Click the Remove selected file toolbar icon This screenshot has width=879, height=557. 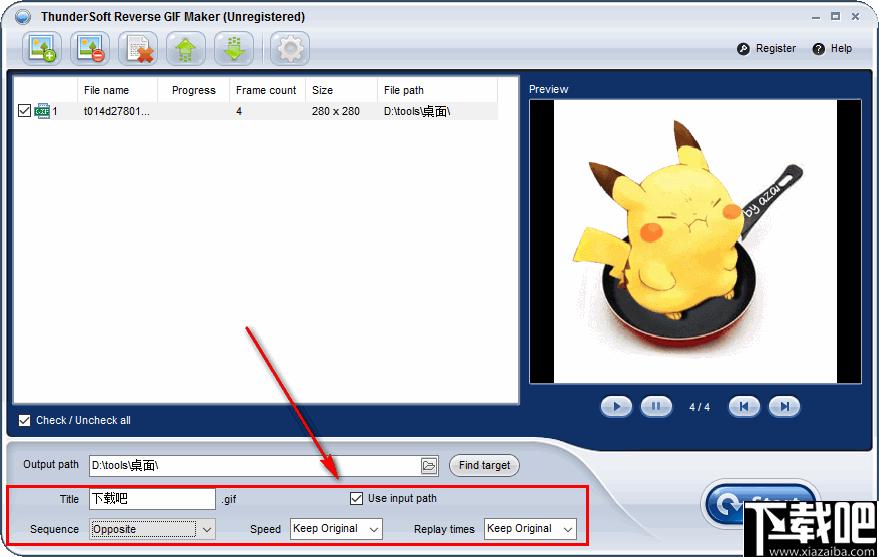click(x=90, y=49)
